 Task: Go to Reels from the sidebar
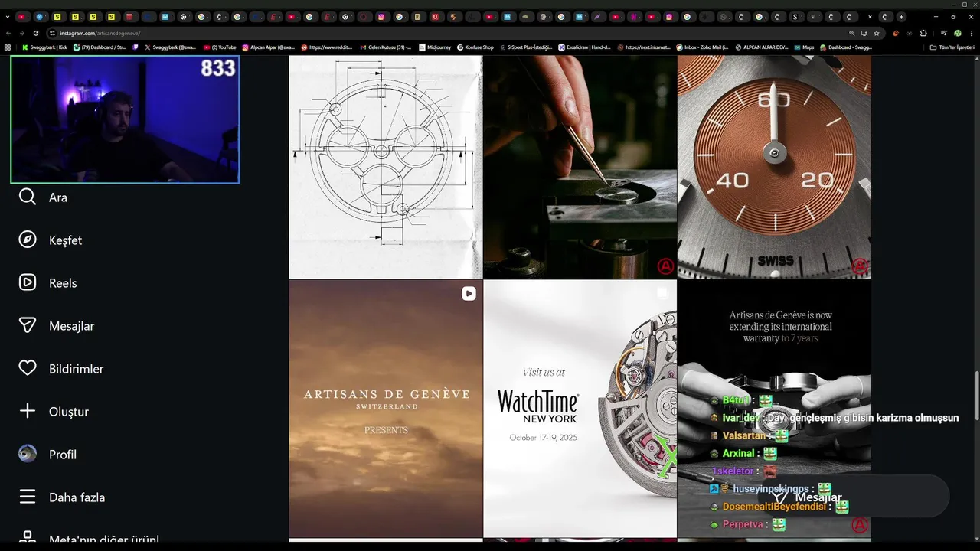(x=47, y=283)
